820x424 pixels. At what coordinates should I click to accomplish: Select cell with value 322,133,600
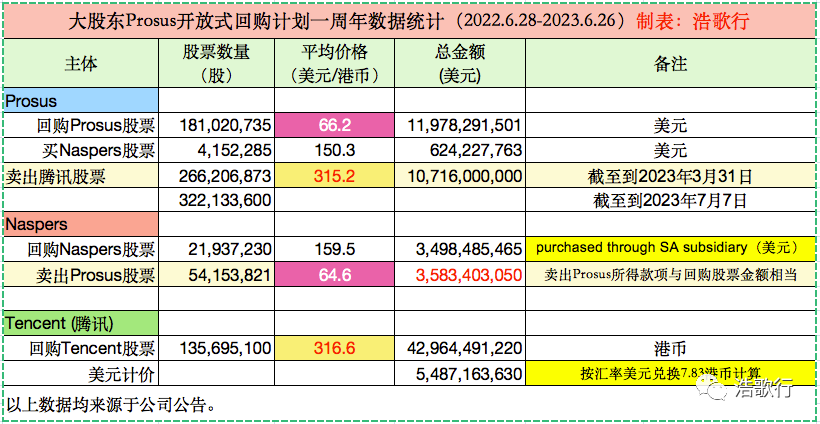click(x=217, y=201)
